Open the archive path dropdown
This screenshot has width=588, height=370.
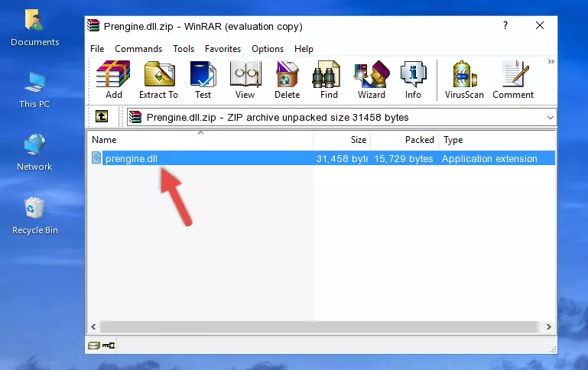pos(550,117)
